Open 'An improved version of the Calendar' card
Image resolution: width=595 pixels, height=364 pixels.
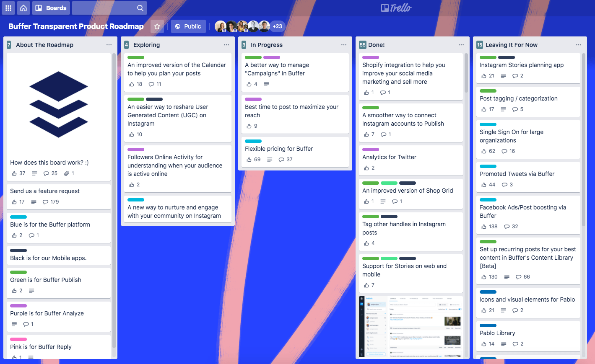[178, 72]
